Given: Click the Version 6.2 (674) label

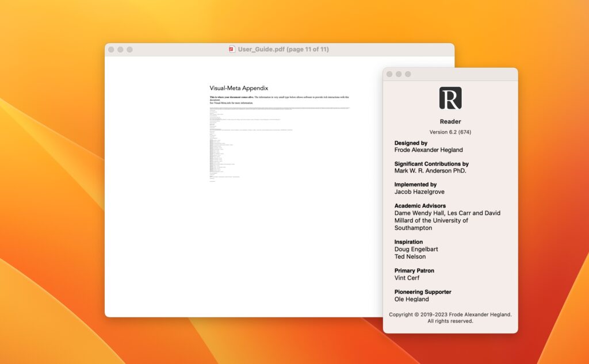Looking at the screenshot, I should tap(450, 132).
